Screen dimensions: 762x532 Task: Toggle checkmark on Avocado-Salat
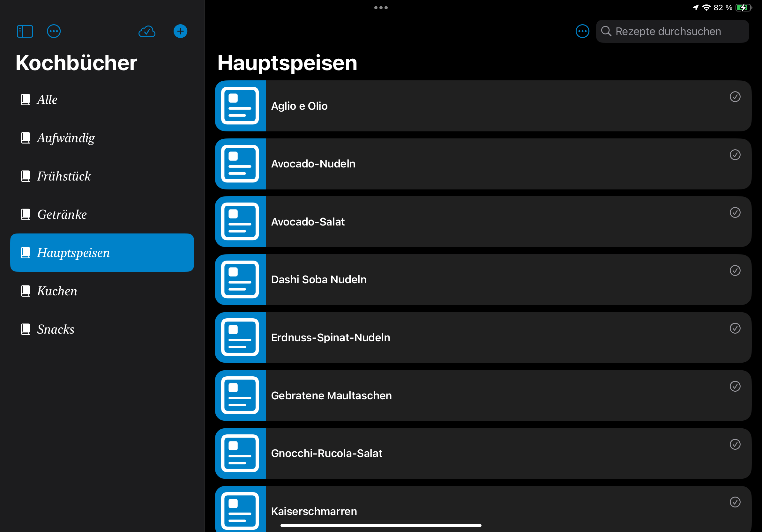coord(735,213)
